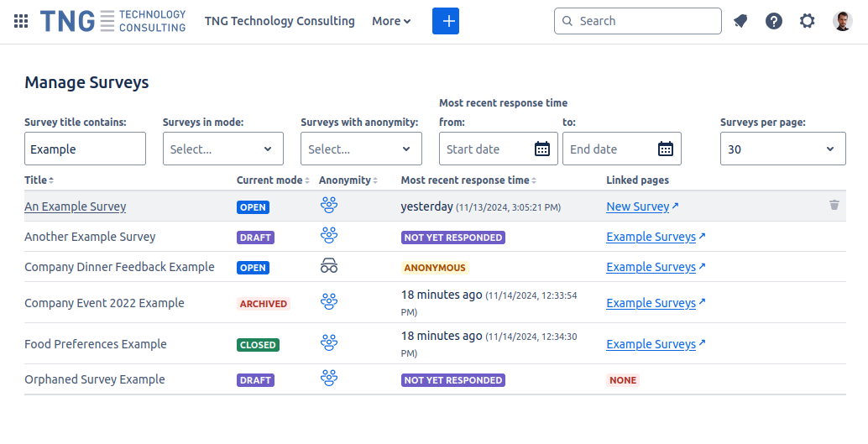This screenshot has width=868, height=444.
Task: Click the blue plus create button
Action: coord(446,21)
